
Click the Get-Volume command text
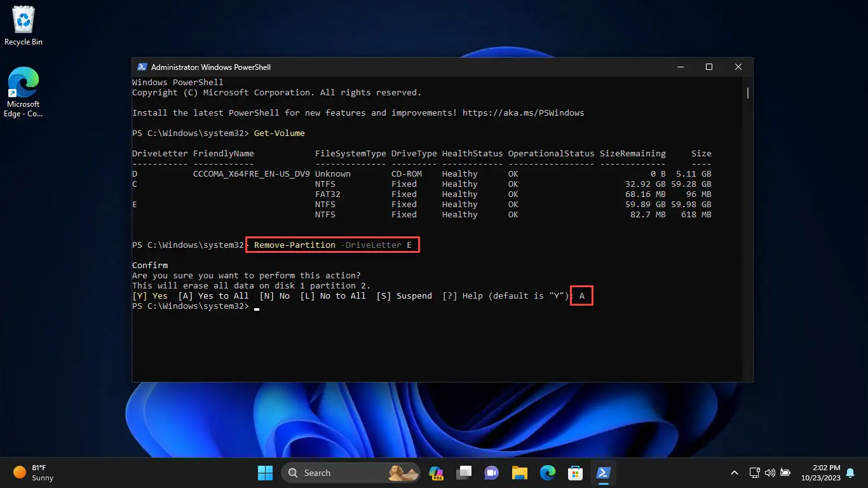click(280, 133)
